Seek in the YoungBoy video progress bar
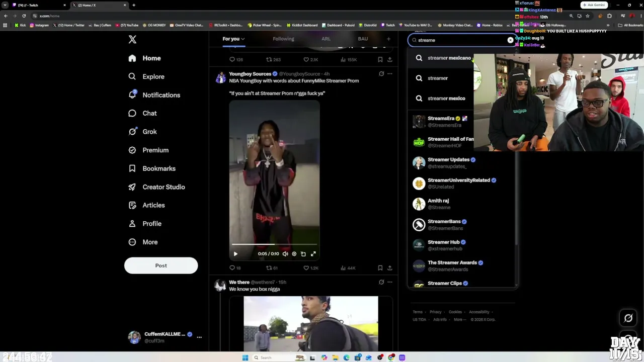Image resolution: width=644 pixels, height=362 pixels. coord(274,245)
